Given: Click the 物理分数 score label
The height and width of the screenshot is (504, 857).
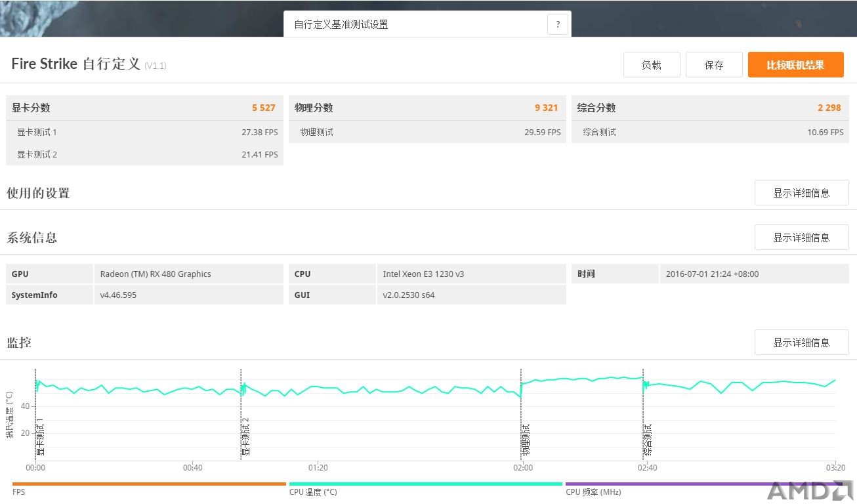Looking at the screenshot, I should click(314, 108).
